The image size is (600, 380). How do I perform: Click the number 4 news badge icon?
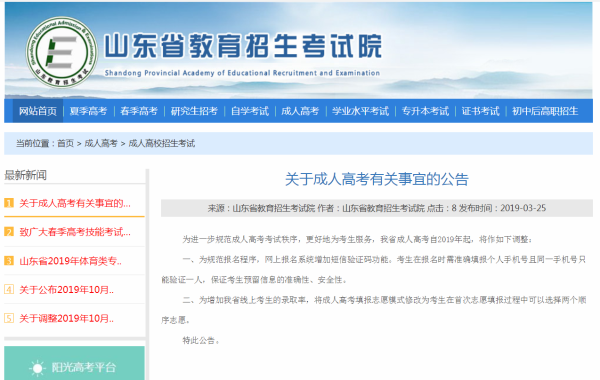click(x=9, y=289)
